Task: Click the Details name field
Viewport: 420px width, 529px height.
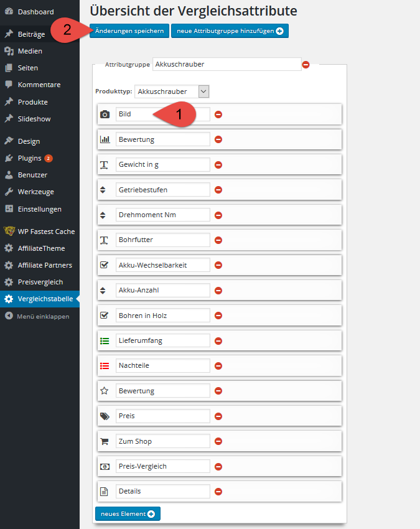Action: click(162, 492)
